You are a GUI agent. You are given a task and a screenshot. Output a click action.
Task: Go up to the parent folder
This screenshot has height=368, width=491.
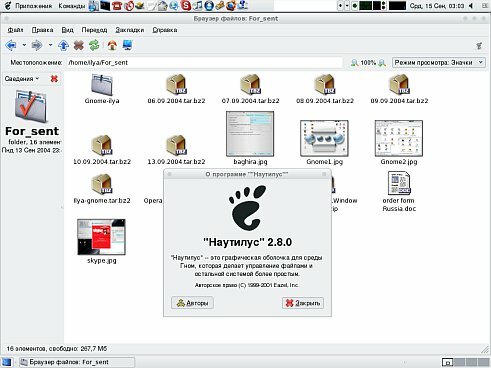[x=63, y=45]
